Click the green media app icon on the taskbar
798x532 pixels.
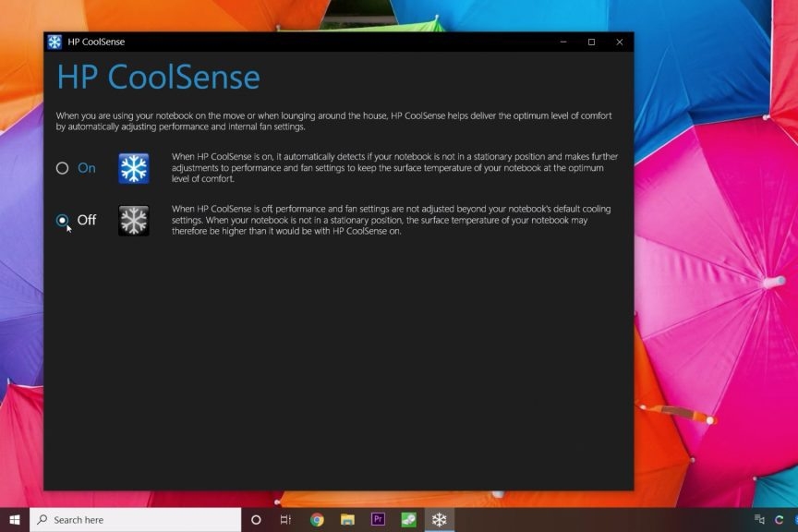(407, 519)
